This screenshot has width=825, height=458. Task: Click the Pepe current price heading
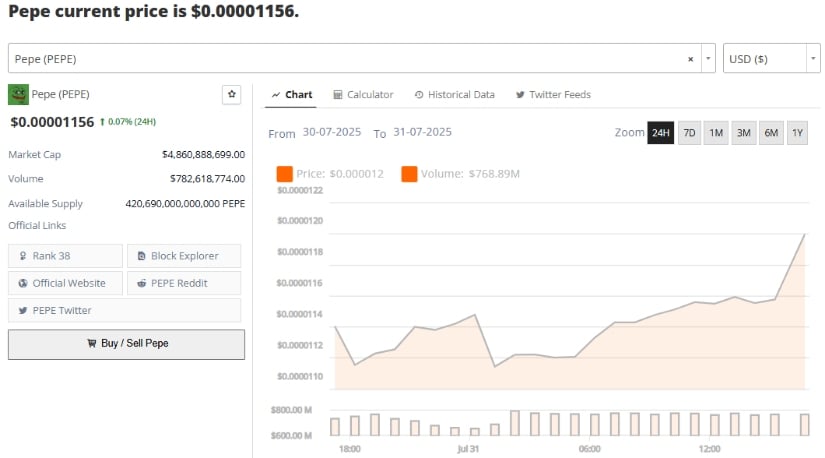click(154, 11)
